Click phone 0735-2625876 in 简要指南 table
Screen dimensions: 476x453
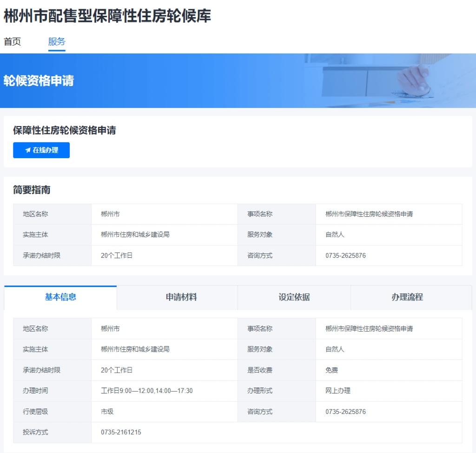[345, 255]
